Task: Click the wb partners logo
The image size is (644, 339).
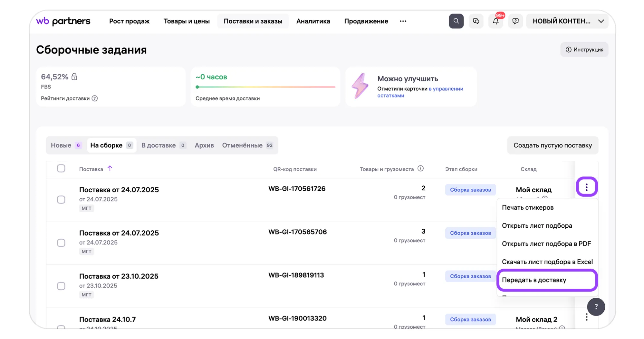Action: (63, 21)
